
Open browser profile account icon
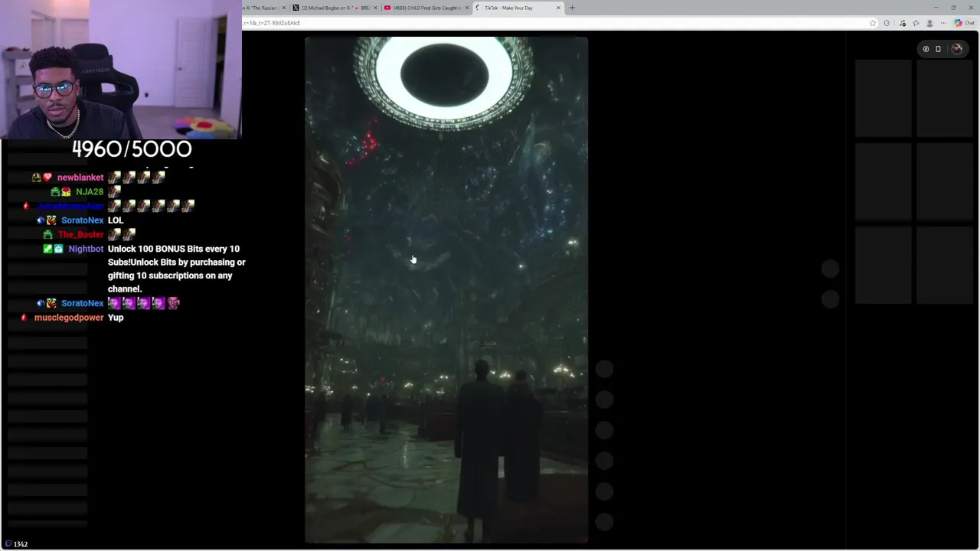click(x=930, y=23)
